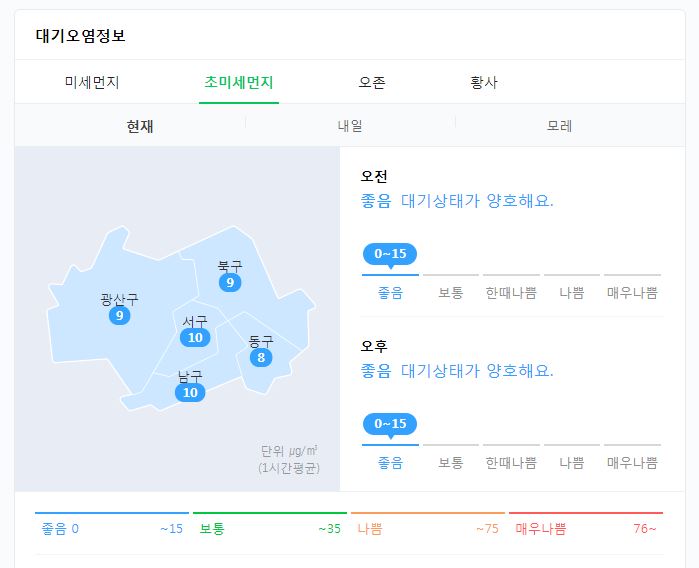Show 내일 forecast tab

tap(350, 127)
